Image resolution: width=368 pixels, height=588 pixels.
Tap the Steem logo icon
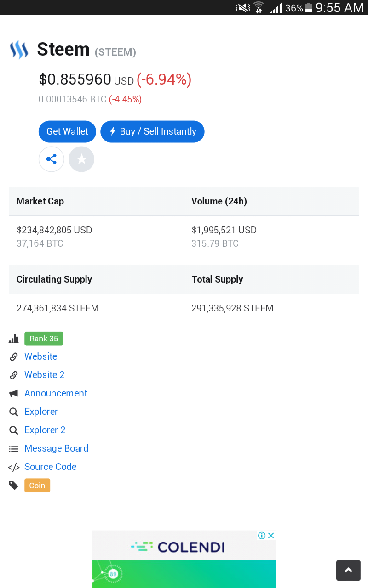point(19,50)
